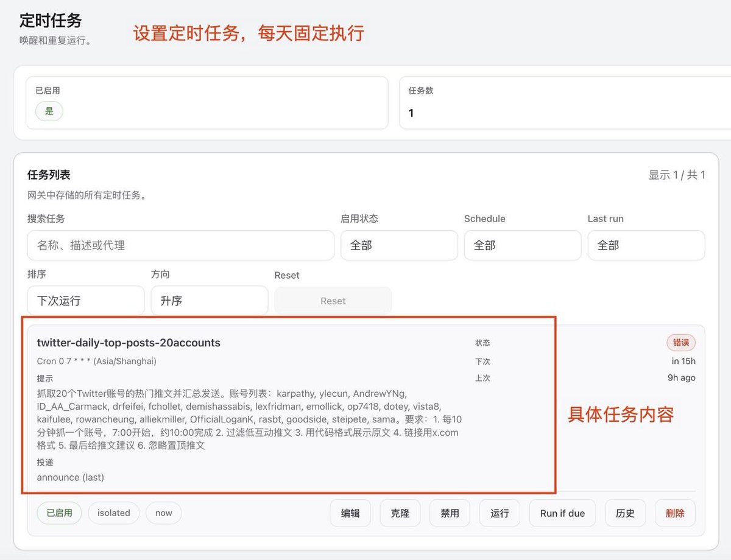Click the 是 enabled indicator badge

[48, 111]
